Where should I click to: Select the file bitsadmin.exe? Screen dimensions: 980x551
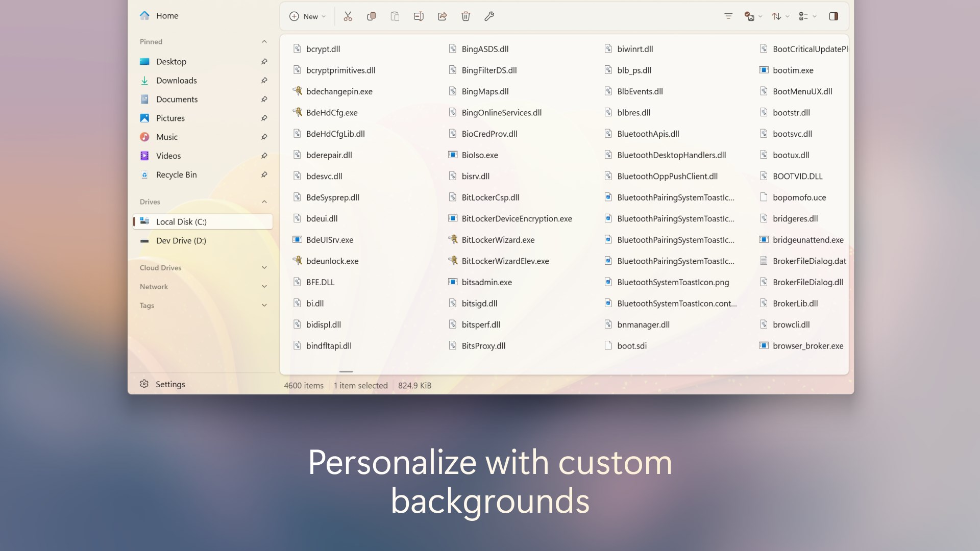coord(485,282)
